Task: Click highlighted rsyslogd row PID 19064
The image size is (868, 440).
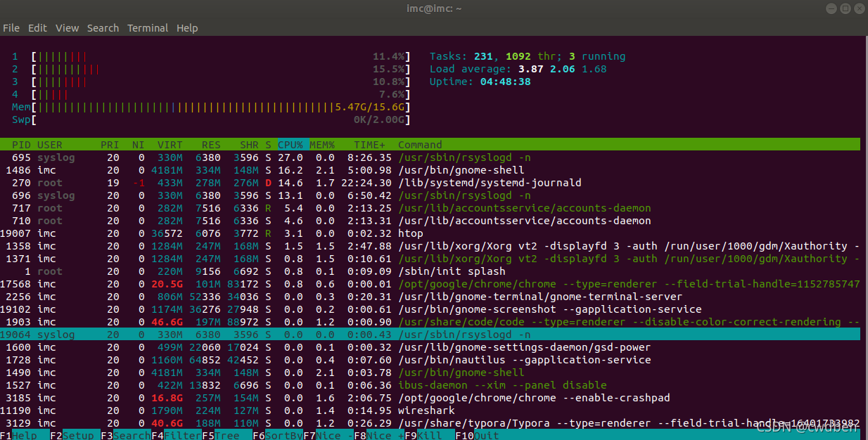Action: coord(430,335)
